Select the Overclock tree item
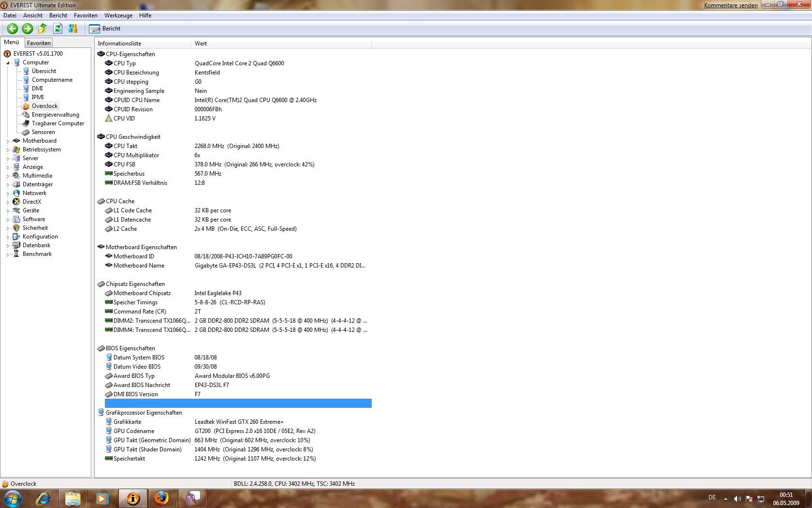Screen dimensions: 812x508 tap(44, 106)
